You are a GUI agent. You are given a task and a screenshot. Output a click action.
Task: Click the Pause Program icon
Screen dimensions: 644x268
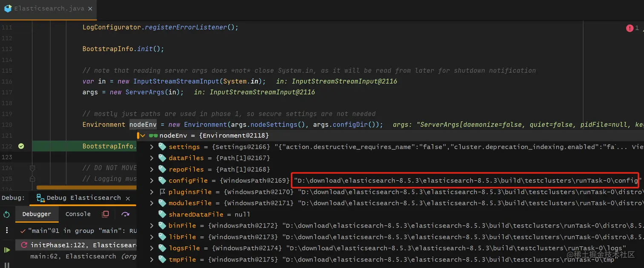coord(7,265)
